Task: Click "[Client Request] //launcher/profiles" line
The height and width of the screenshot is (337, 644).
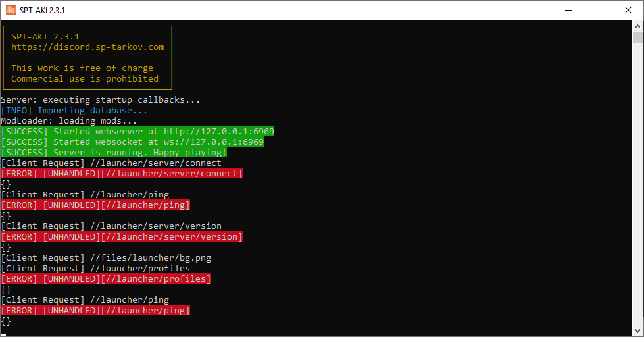Action: pyautogui.click(x=95, y=269)
